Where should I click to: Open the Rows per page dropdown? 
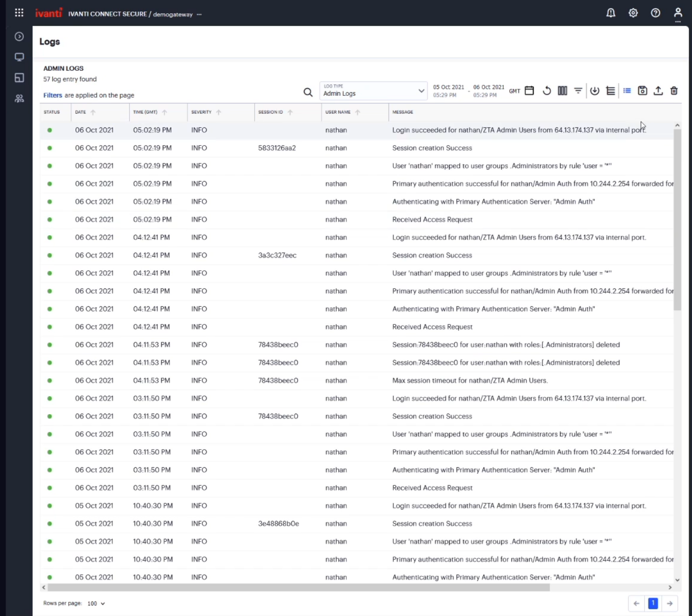click(95, 603)
